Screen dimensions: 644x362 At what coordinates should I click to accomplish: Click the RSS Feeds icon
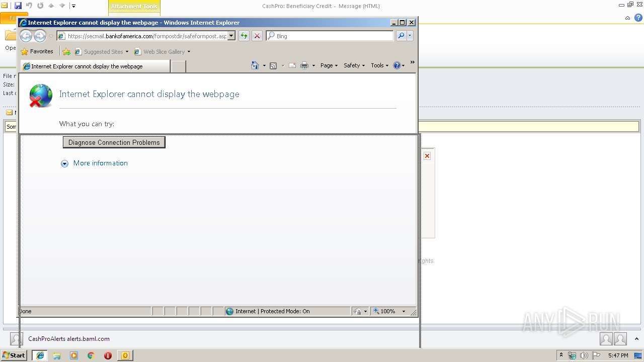(273, 65)
